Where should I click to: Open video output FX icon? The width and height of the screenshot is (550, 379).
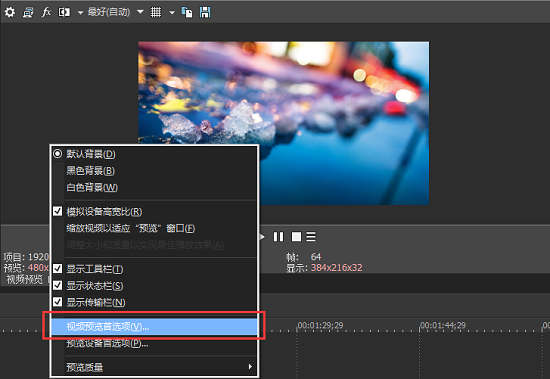(x=46, y=12)
